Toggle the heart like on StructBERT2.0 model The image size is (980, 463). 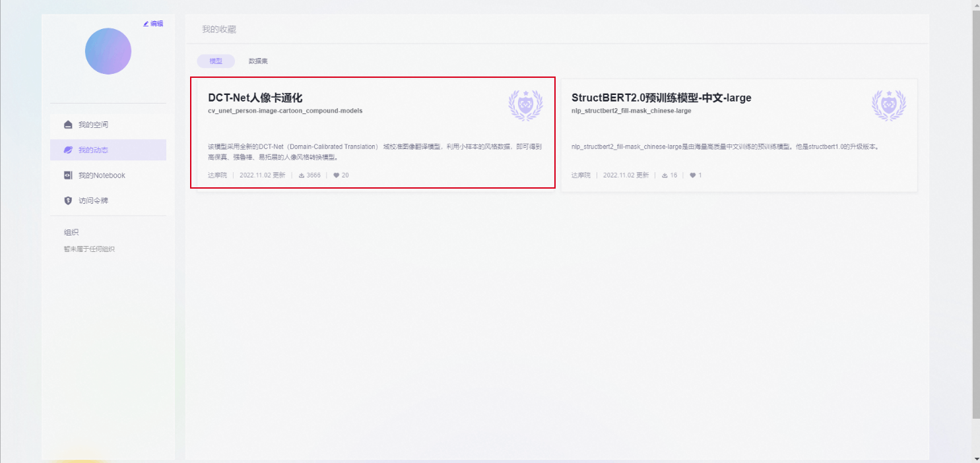pyautogui.click(x=690, y=175)
